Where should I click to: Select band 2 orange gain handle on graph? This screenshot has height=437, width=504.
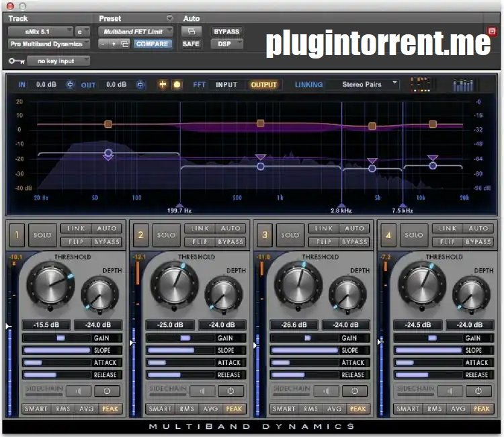tap(261, 124)
